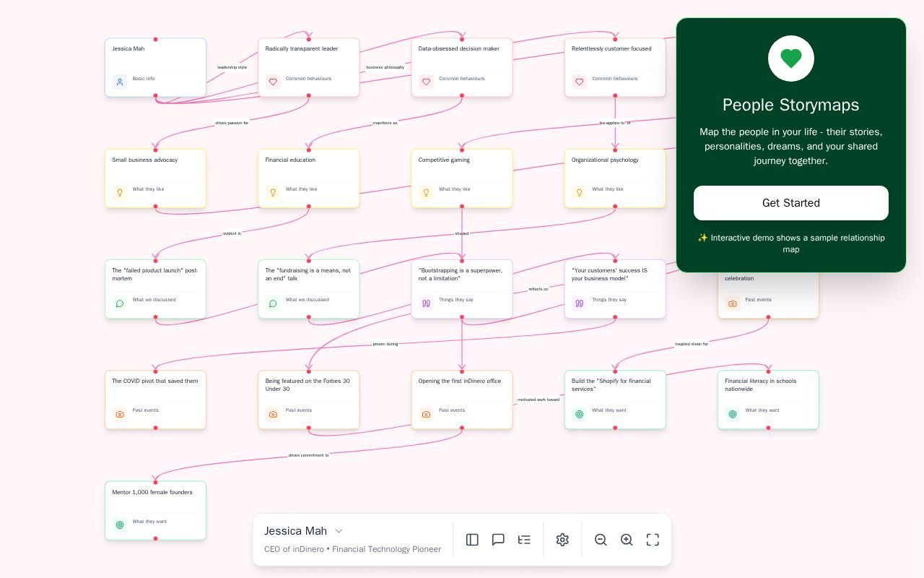Click heart icon on Radically transparent leader card
Image resolution: width=924 pixels, height=578 pixels.
pyautogui.click(x=273, y=82)
